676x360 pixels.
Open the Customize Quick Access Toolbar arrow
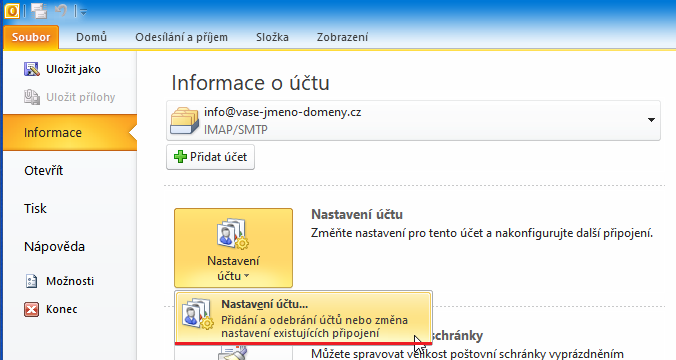point(83,12)
